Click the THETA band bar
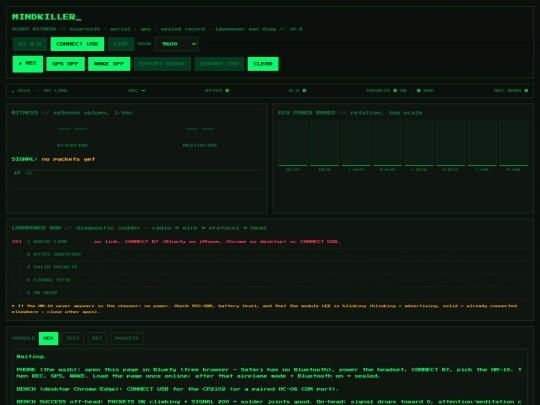Image resolution: width=540 pixels, height=405 pixels. point(324,143)
